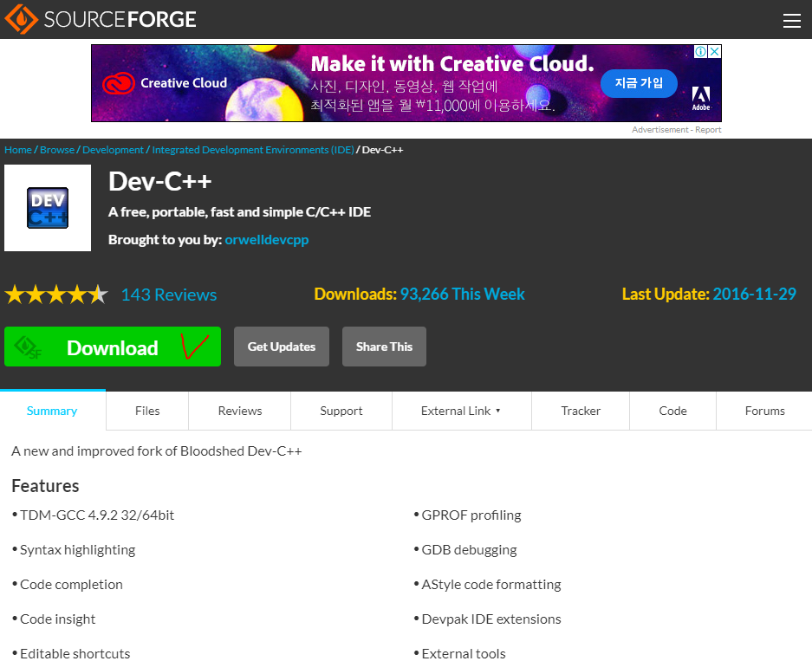812x661 pixels.
Task: Select the Summary tab
Action: 52,411
